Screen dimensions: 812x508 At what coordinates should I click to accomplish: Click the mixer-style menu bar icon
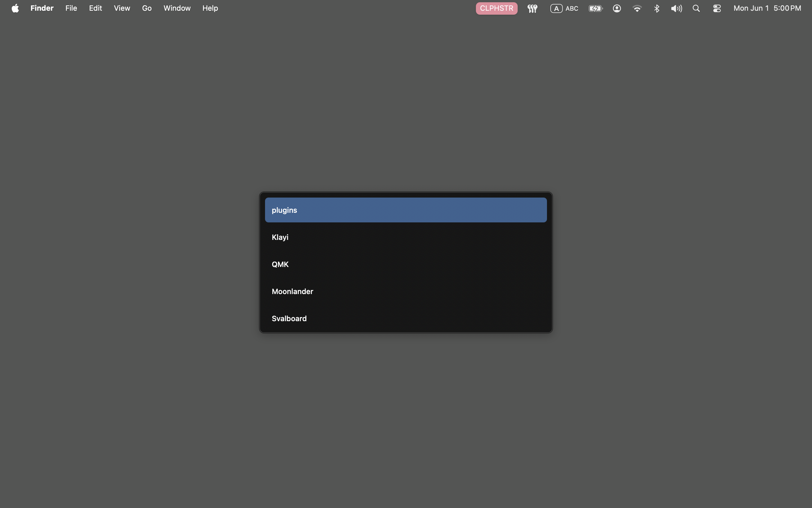pos(533,8)
